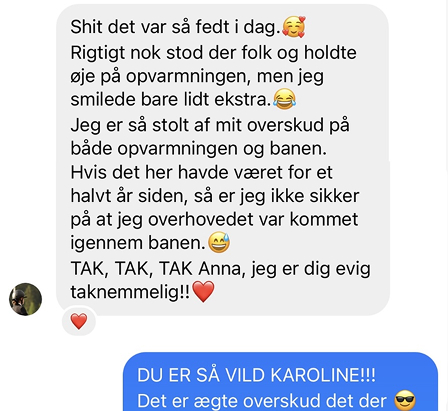The width and height of the screenshot is (448, 411).
Task: Open the sender's profile avatar
Action: point(25,299)
